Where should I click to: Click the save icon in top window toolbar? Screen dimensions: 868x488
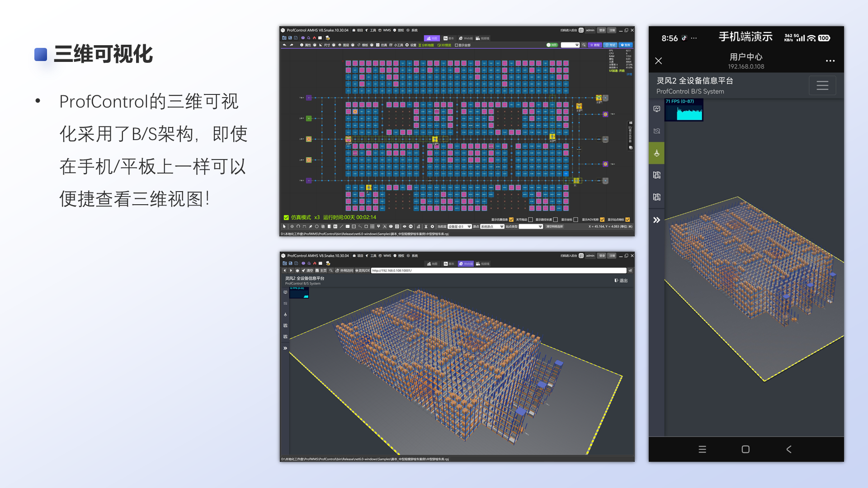tap(290, 38)
